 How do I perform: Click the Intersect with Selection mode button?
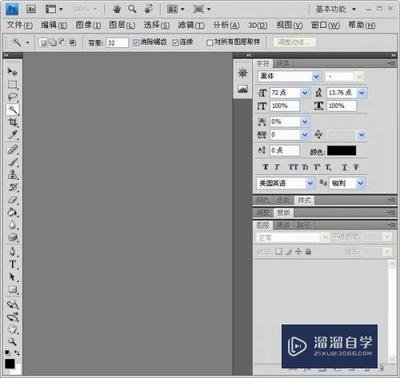[x=73, y=42]
